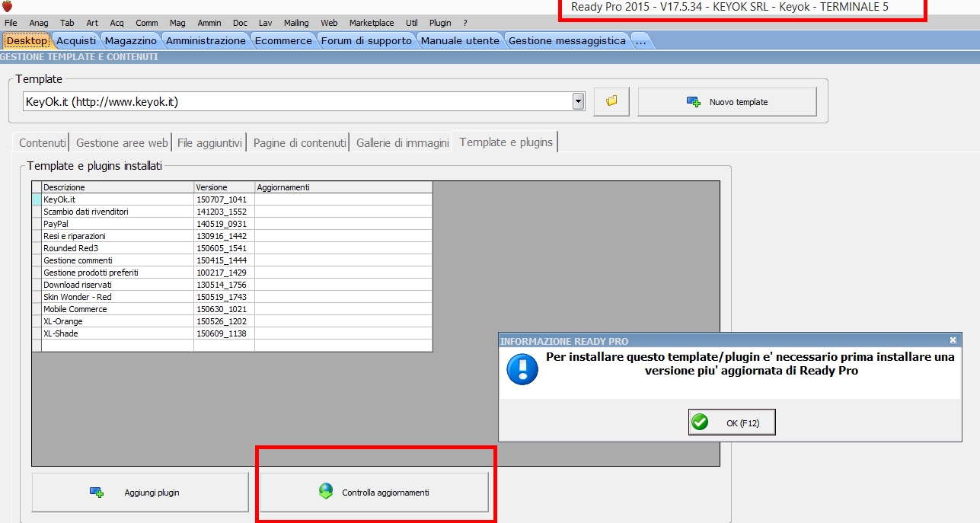980x523 pixels.
Task: Select the Gestione commenti row
Action: click(x=232, y=260)
